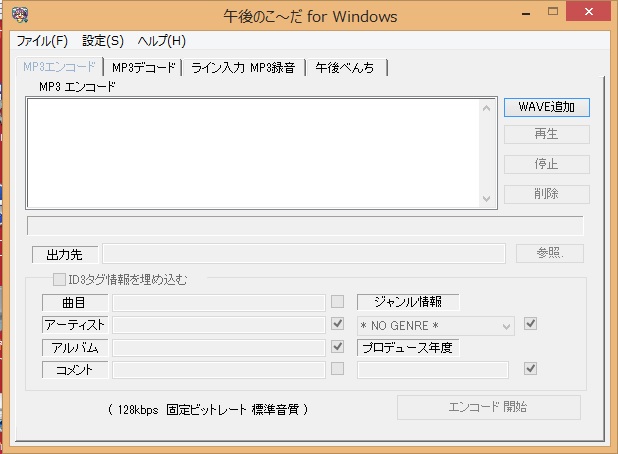Viewport: 618px width, 454px height.
Task: Toggle the checkbox beside the genre dropdown
Action: tap(531, 324)
